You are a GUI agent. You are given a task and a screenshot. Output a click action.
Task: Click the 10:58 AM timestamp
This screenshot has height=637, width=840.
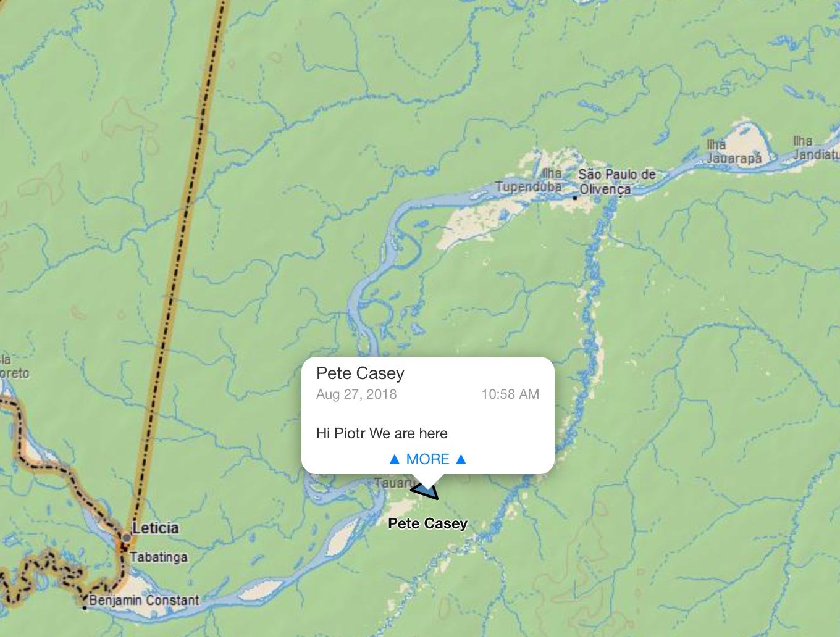(x=510, y=394)
